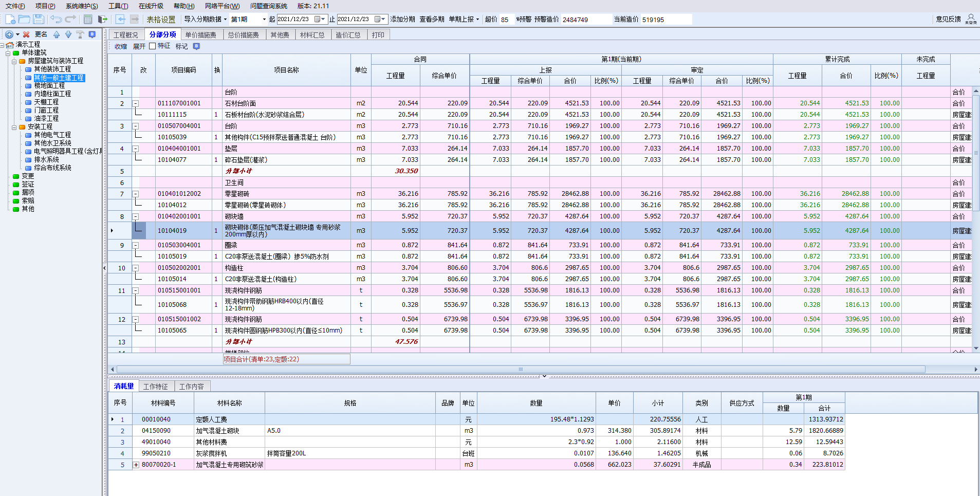Move node up with blue up arrow
This screenshot has width=980, height=496.
(57, 34)
